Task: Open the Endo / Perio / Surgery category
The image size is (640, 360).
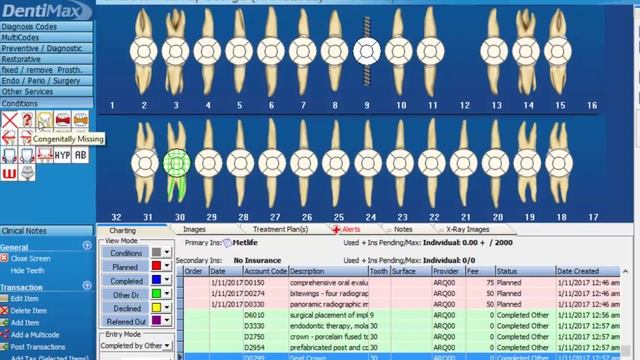Action: (x=47, y=81)
